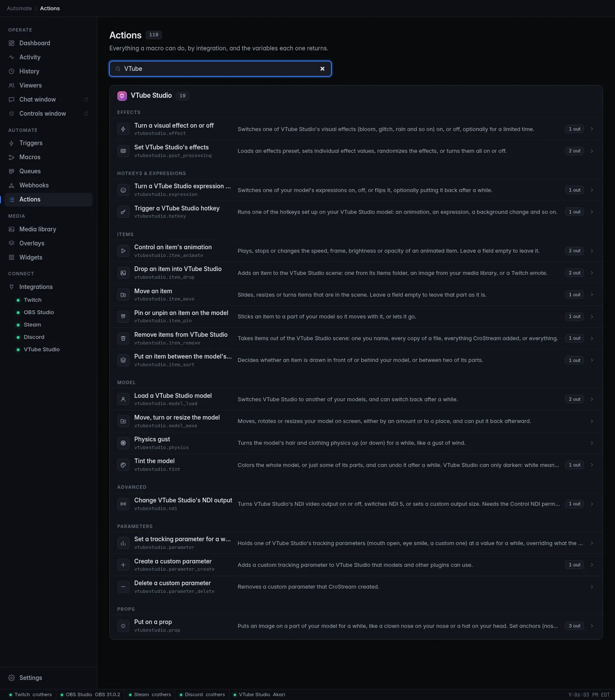The width and height of the screenshot is (615, 700).
Task: Go to Triggers in the sidebar
Action: [48, 143]
